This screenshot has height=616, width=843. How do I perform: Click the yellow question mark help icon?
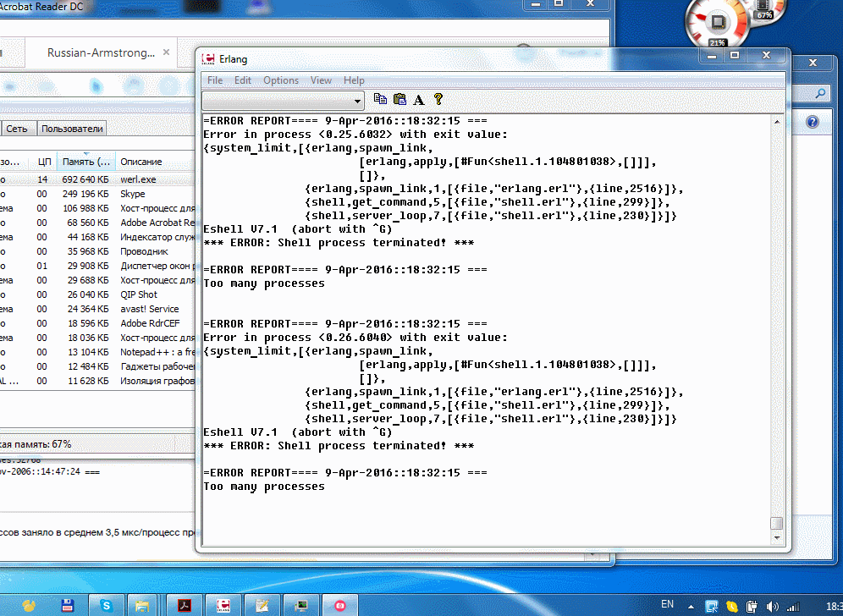pyautogui.click(x=438, y=99)
